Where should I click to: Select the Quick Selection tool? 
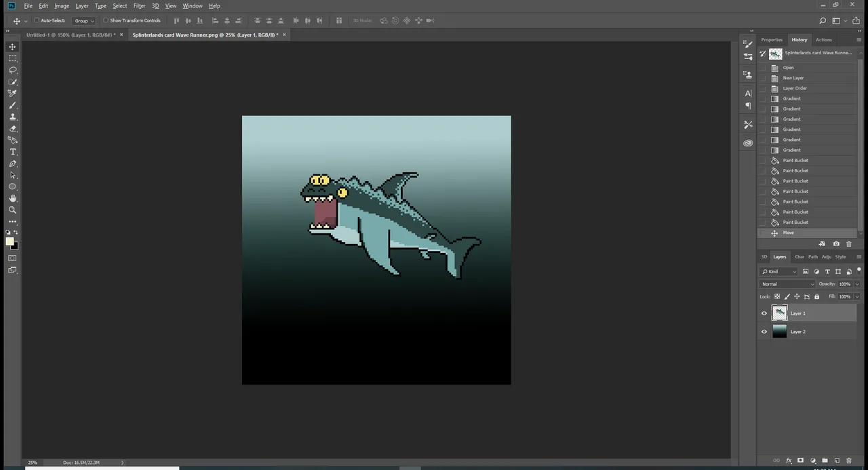pos(12,81)
